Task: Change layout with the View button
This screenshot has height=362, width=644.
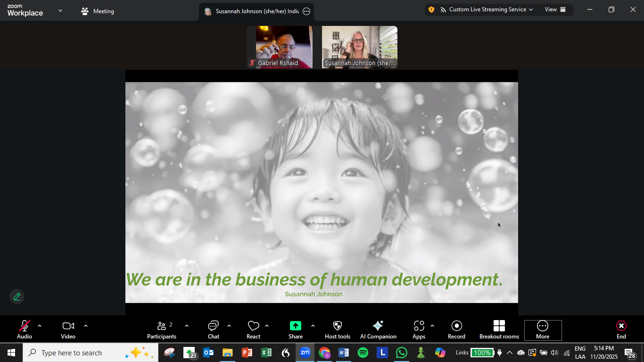Action: (555, 9)
